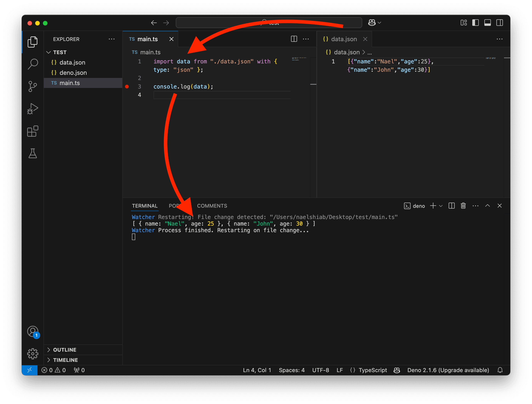Click the data.json minimap
Viewport: 532px width, 404px height.
coord(491,58)
